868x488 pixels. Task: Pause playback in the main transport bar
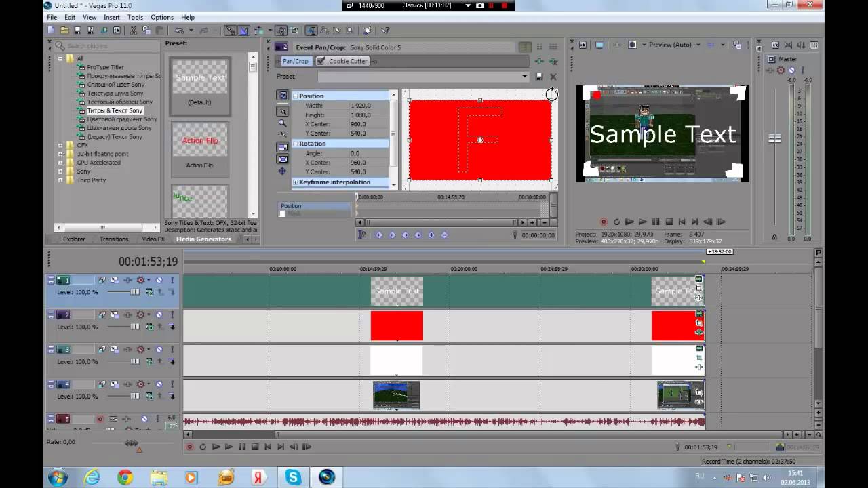pos(242,447)
